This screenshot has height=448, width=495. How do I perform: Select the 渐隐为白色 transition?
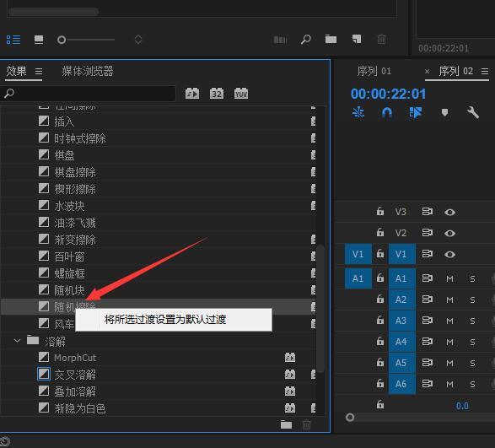tap(80, 408)
